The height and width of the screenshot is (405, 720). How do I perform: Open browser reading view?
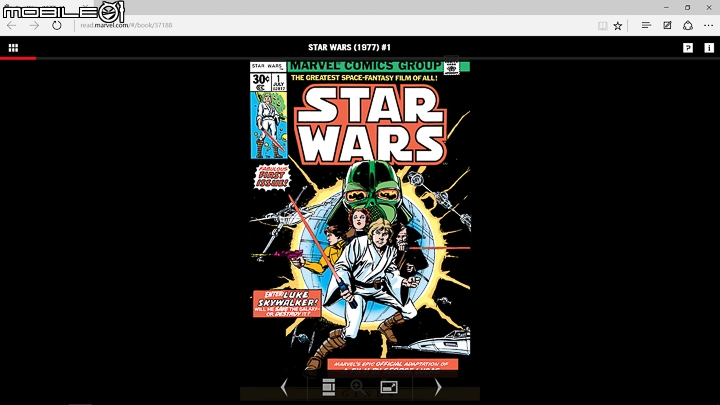tap(602, 26)
